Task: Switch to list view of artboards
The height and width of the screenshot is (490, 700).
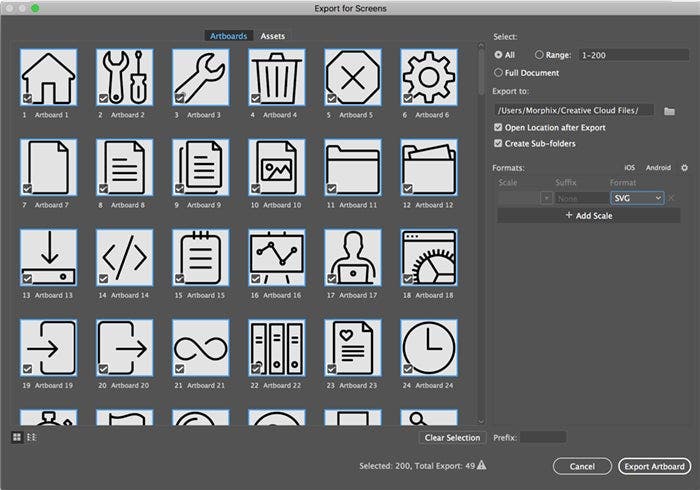Action: point(31,437)
